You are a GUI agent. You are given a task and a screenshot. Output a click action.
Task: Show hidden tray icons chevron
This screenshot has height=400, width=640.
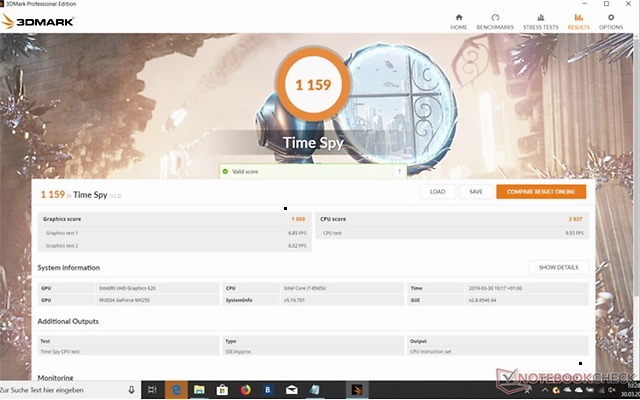click(545, 391)
